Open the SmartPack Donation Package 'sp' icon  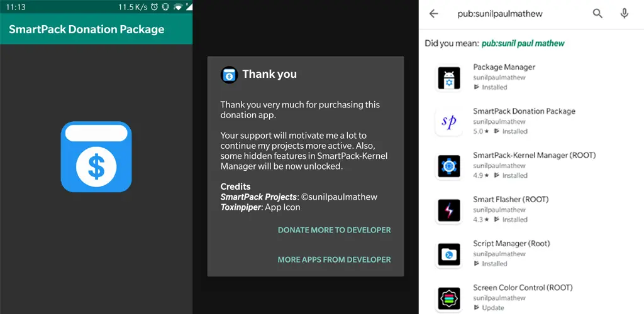point(449,122)
